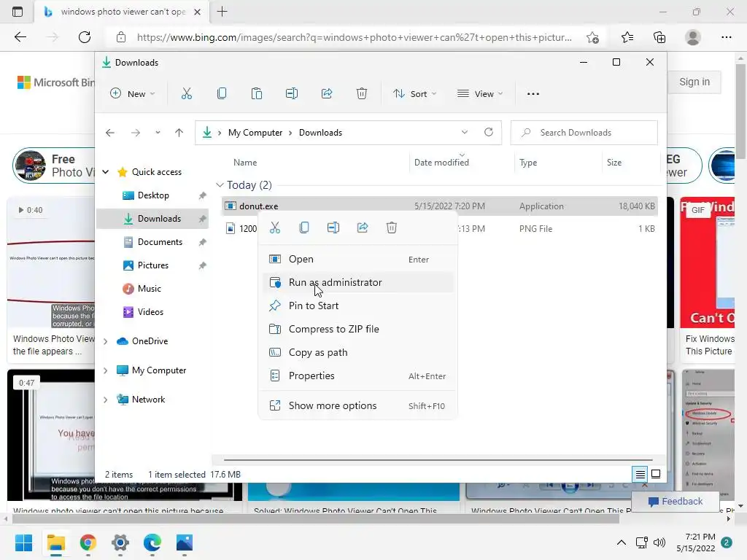This screenshot has width=747, height=560.
Task: Open Settings gear from the taskbar
Action: pos(120,542)
